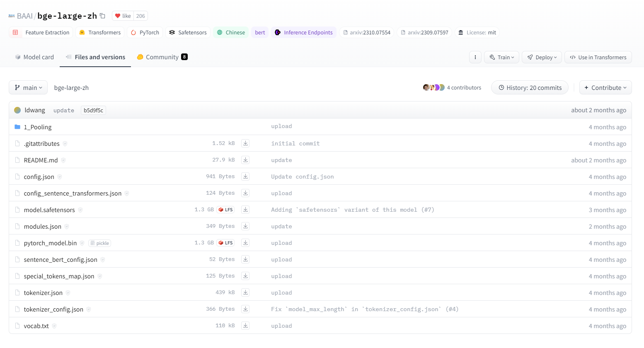Open pytorch_model.bin file

(x=50, y=243)
